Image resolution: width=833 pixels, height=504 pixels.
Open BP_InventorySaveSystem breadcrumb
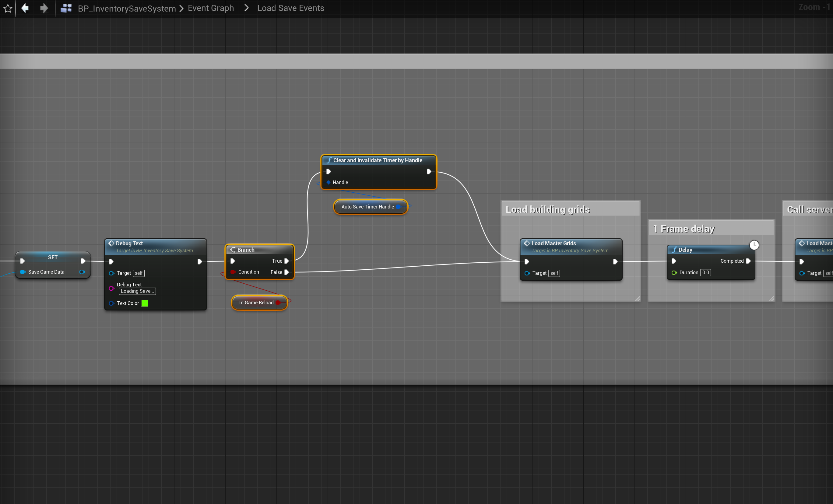(127, 9)
